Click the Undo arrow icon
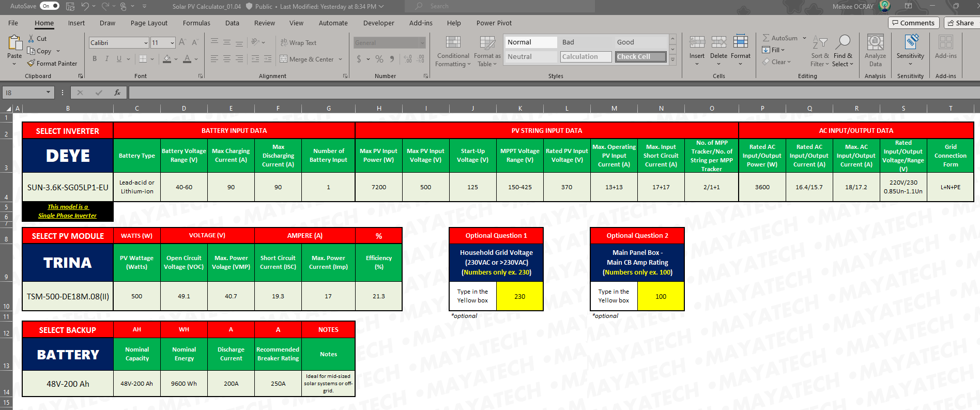This screenshot has width=980, height=410. pos(85,6)
